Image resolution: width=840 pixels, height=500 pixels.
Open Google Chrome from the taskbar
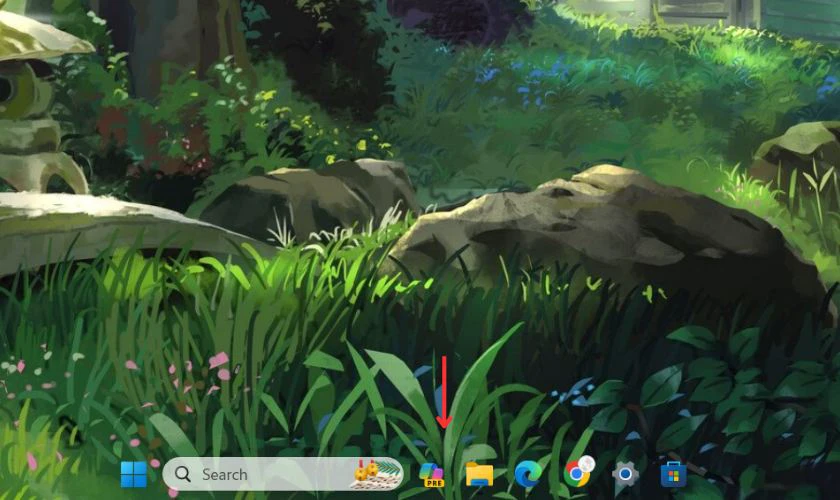579,473
